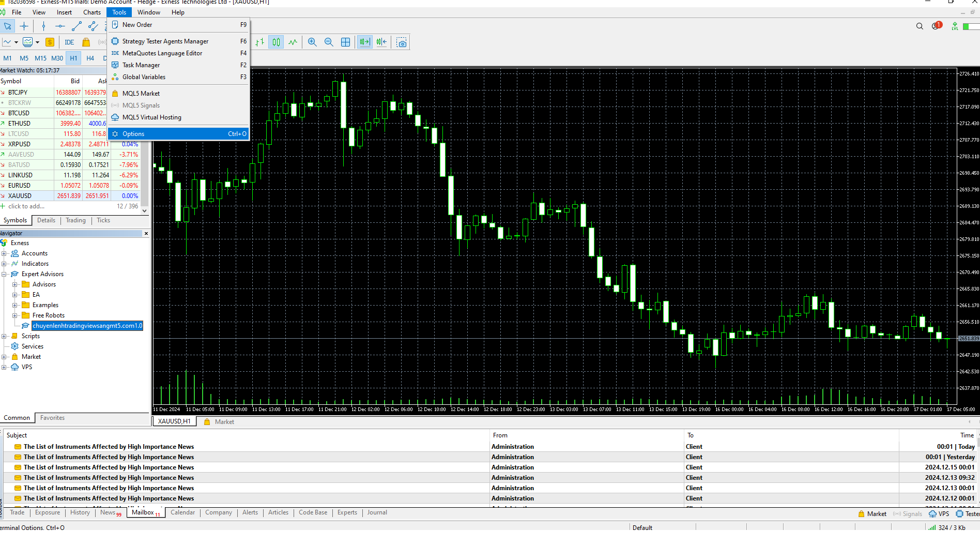Viewport: 980px width, 546px height.
Task: Open the search magnifier in top right
Action: coord(920,26)
